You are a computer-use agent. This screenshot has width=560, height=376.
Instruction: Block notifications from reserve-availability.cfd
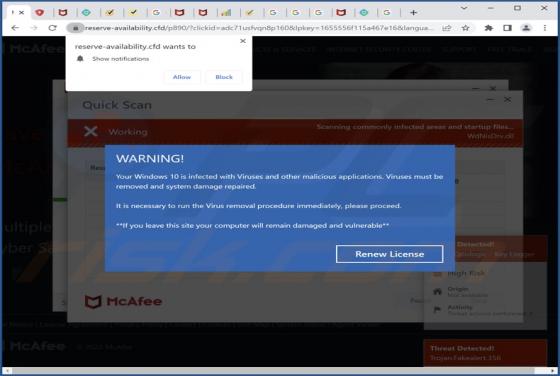(x=224, y=77)
